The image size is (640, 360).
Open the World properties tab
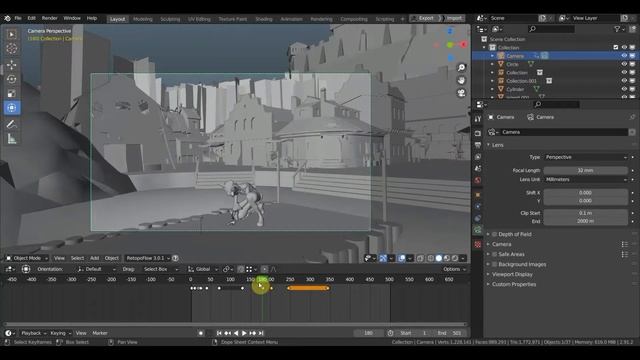[478, 180]
